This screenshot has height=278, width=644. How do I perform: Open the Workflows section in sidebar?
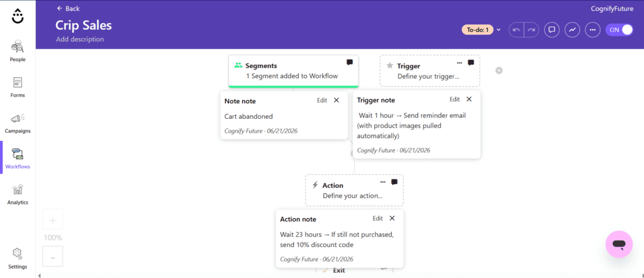(x=18, y=158)
